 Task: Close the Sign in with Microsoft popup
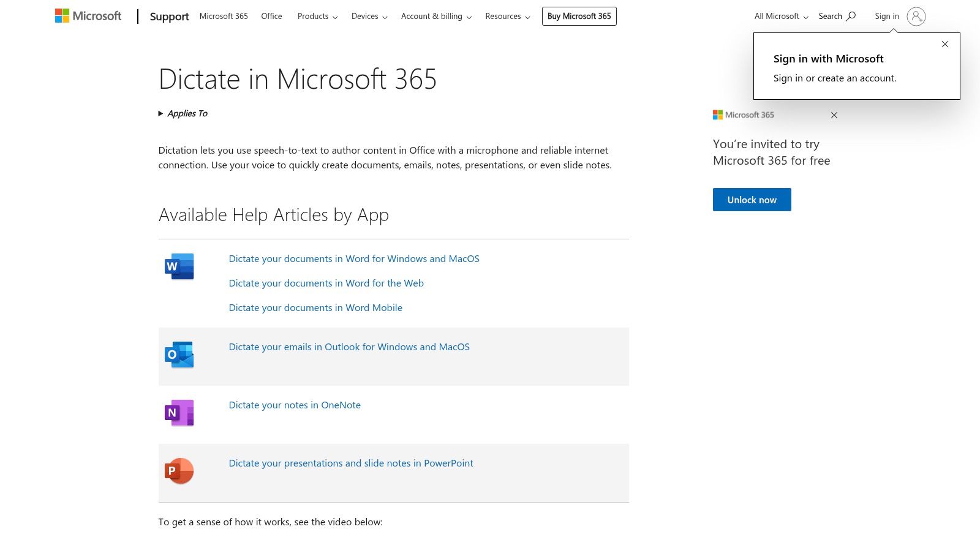(945, 44)
